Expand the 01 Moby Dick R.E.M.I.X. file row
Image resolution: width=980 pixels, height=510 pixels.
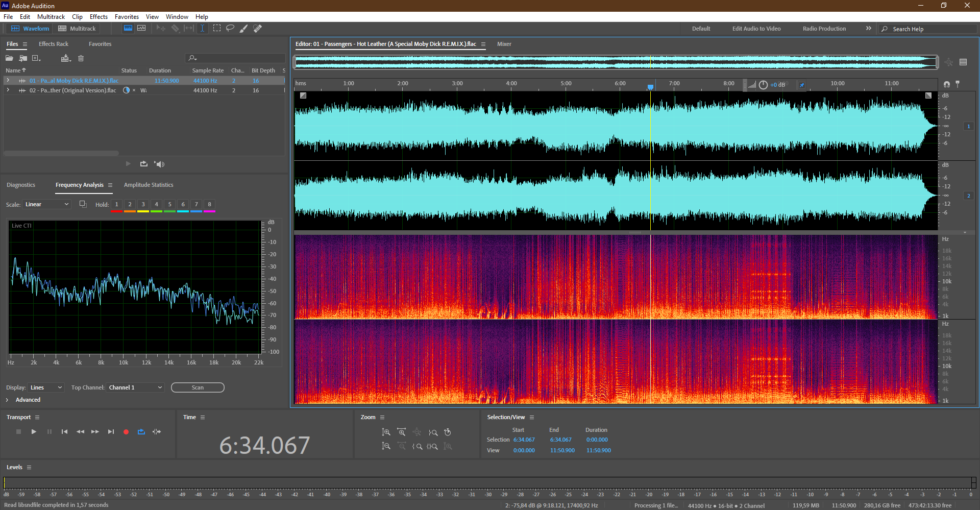click(8, 80)
